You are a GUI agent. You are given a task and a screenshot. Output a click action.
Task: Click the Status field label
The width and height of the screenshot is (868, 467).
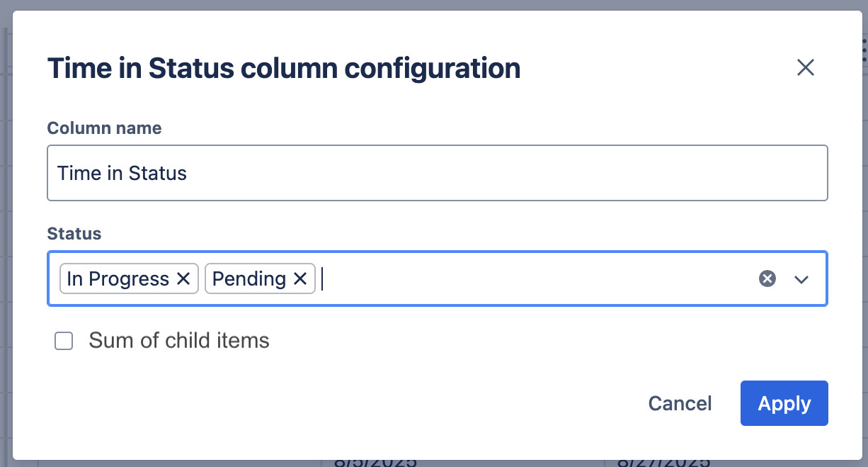click(74, 234)
